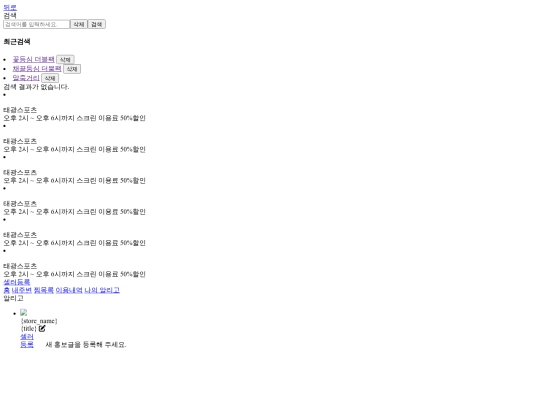Viewport: 540px width, 405px height.
Task: Submit the search with the 검색 button
Action: click(x=96, y=24)
